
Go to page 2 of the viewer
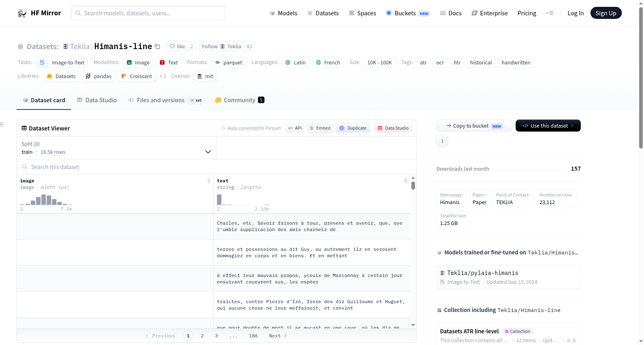202,336
